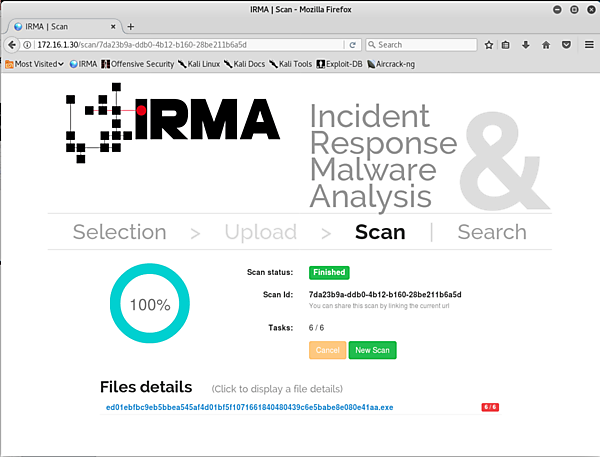Switch to the Search step tab
This screenshot has width=600, height=457.
tap(492, 232)
